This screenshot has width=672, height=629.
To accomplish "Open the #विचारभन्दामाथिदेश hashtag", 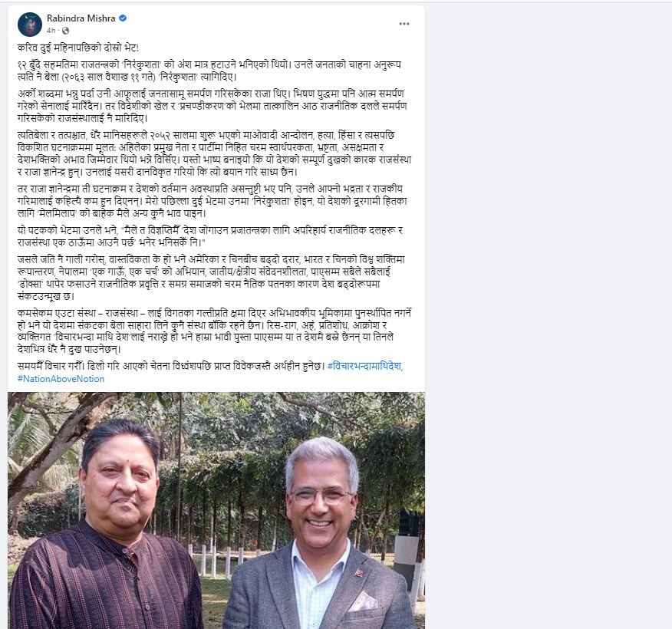I will (x=364, y=366).
